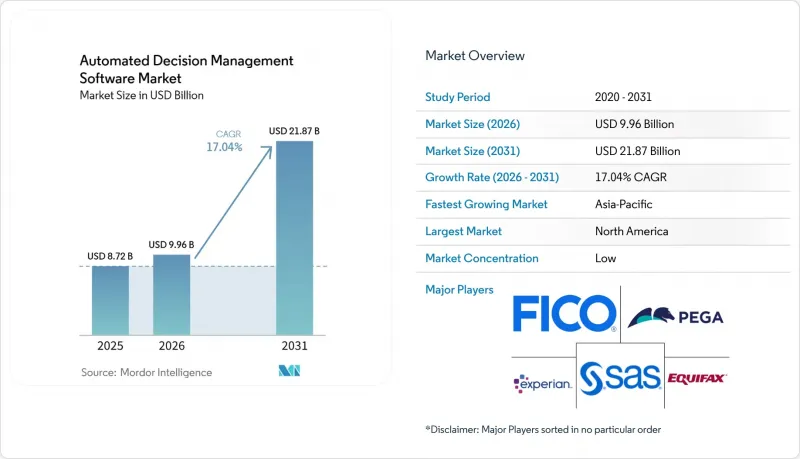Click the Experian logo

pos(543,384)
